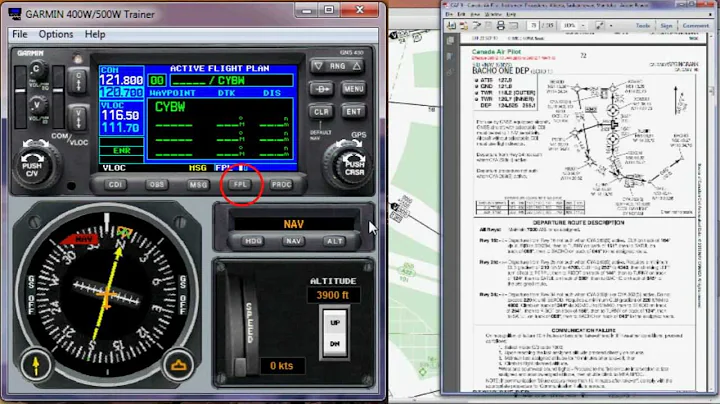
Task: Click the CDI button below the GPS screen
Action: click(x=115, y=185)
